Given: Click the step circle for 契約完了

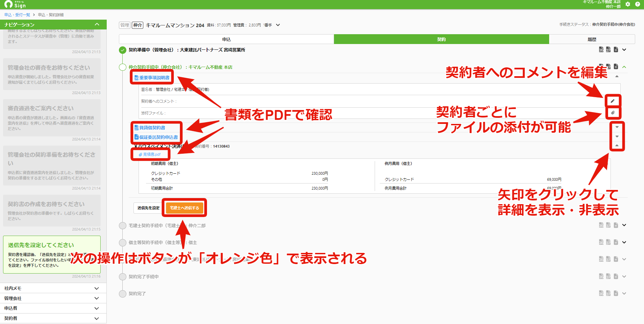Looking at the screenshot, I should [x=123, y=294].
